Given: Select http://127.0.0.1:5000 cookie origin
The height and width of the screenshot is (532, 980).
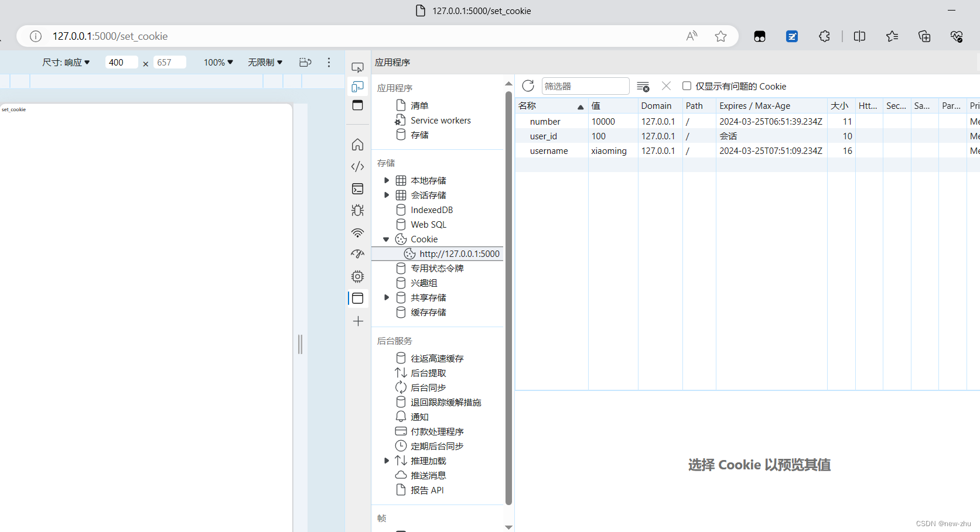Looking at the screenshot, I should click(438, 253).
